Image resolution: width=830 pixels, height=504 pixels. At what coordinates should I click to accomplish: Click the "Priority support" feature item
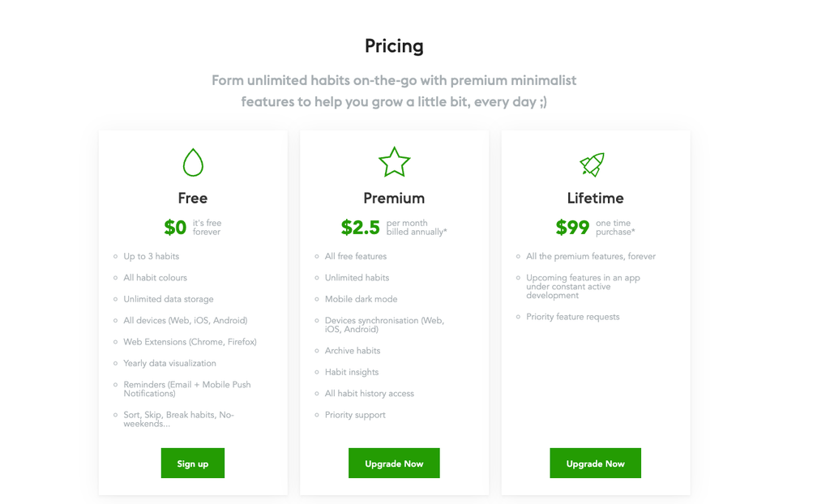(355, 415)
